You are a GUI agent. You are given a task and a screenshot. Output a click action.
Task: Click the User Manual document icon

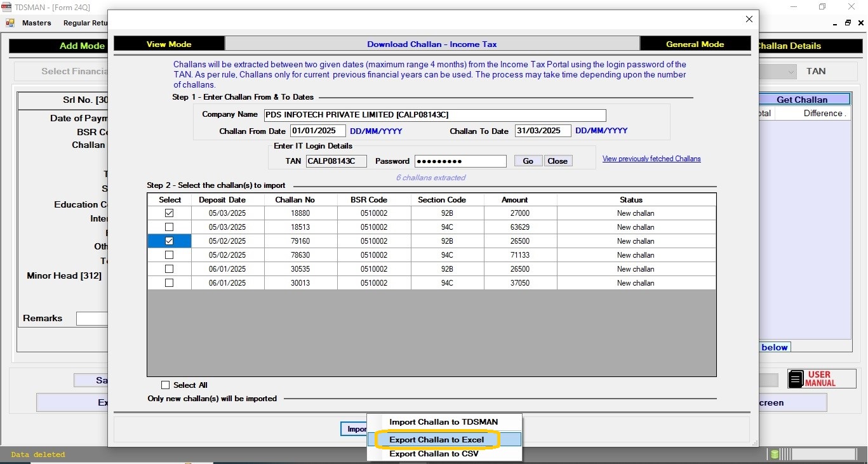click(x=796, y=379)
